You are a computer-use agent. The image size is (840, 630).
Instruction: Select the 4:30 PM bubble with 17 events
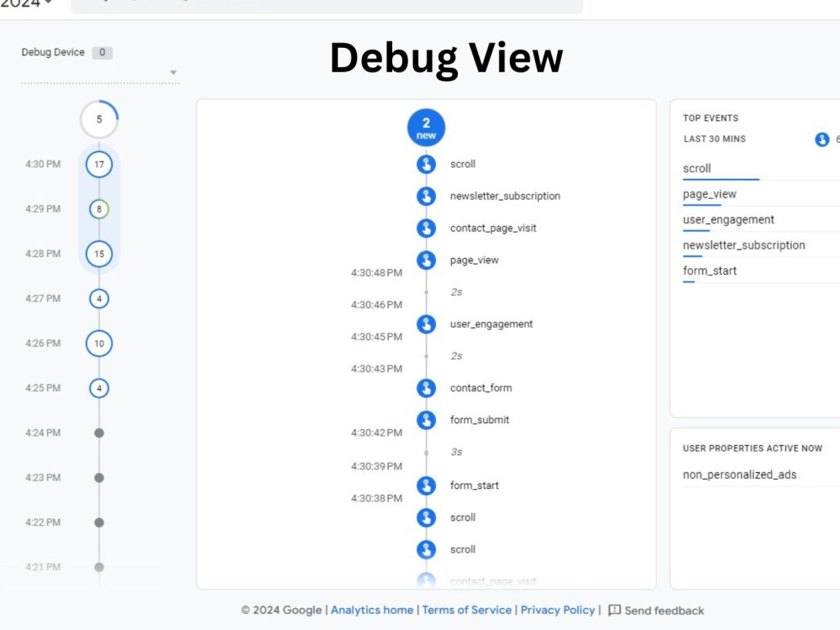(99, 165)
